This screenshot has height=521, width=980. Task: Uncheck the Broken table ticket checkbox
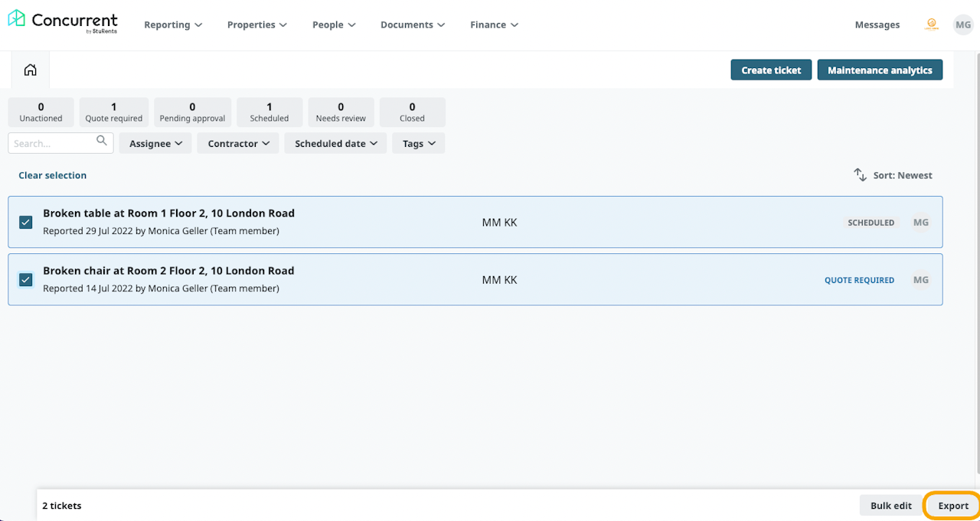point(26,223)
